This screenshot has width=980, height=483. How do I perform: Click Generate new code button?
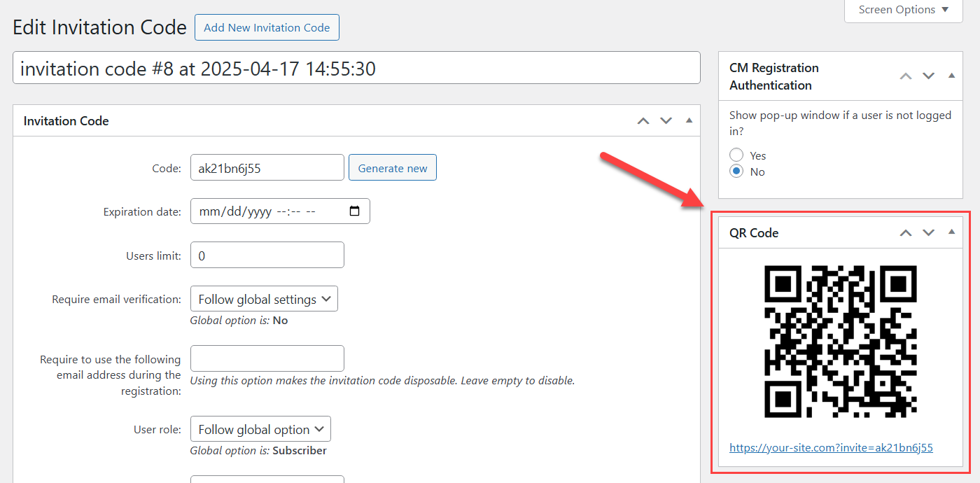[x=393, y=168]
